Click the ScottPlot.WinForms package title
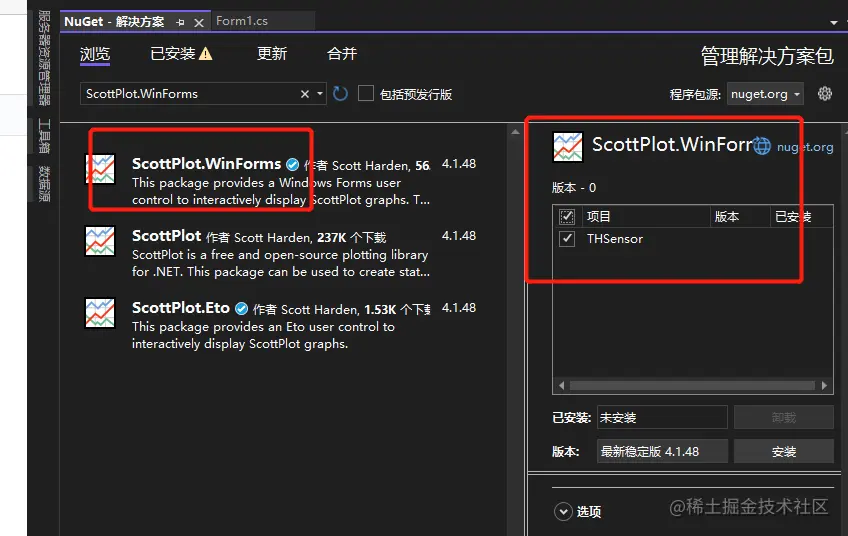Viewport: 848px width, 536px height. click(x=207, y=164)
